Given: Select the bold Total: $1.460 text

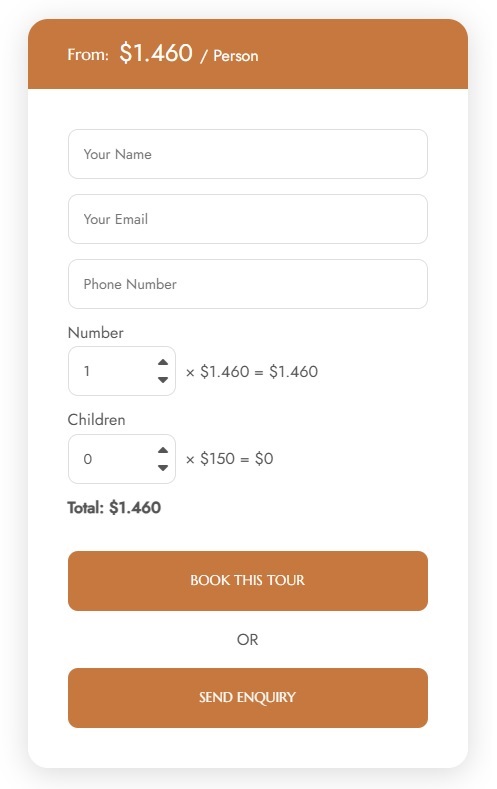Looking at the screenshot, I should point(114,508).
